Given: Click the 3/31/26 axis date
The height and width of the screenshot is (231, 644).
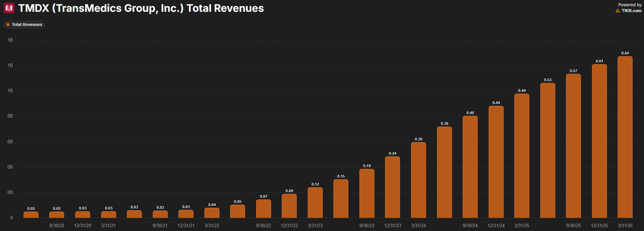Looking at the screenshot, I should [625, 226].
